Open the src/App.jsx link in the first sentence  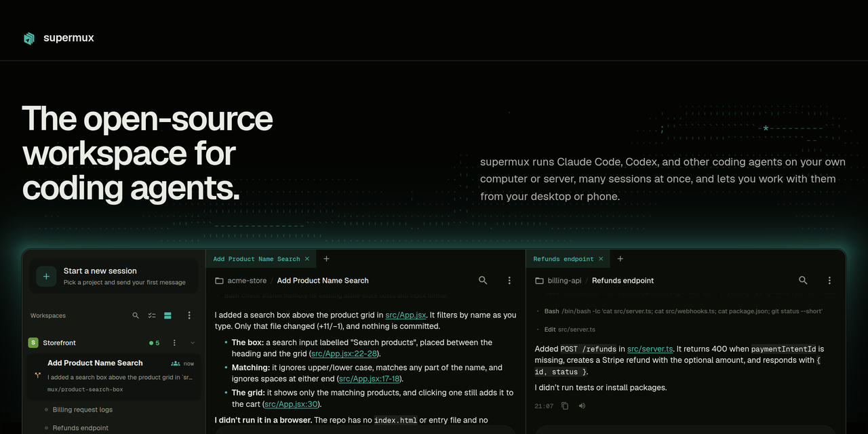[x=406, y=315]
